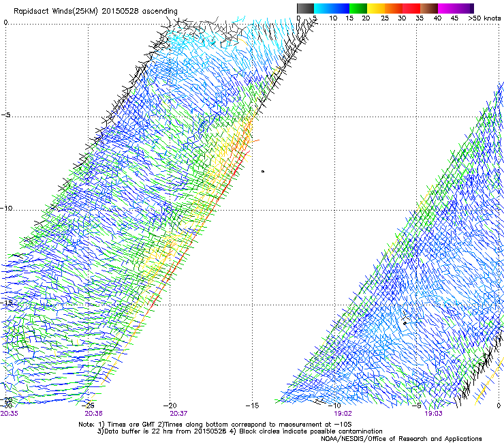This screenshot has height=443, width=504.
Task: Select the dark blue segment of the color bar
Action: (341, 8)
